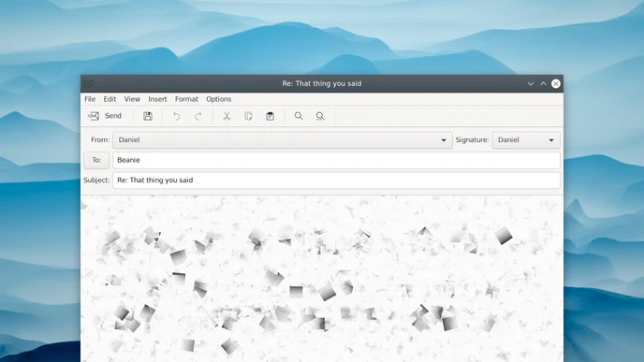This screenshot has width=644, height=362.
Task: Open Find with magnifier icon
Action: point(299,116)
